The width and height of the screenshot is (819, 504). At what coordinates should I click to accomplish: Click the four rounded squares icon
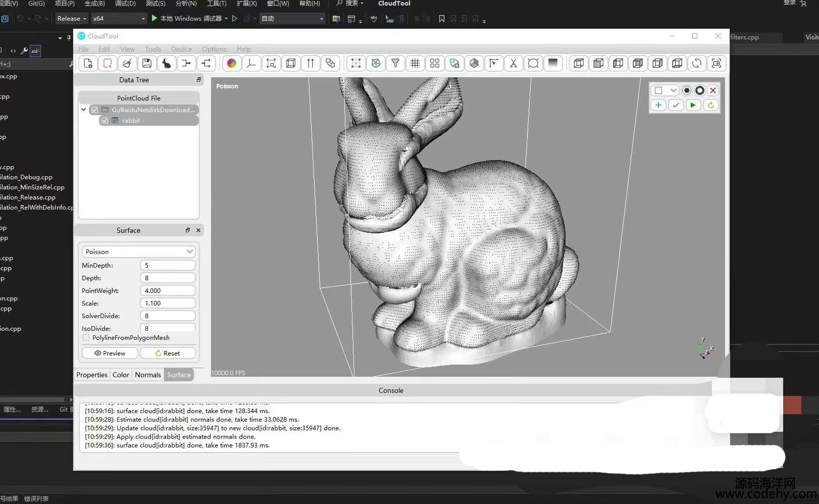435,63
